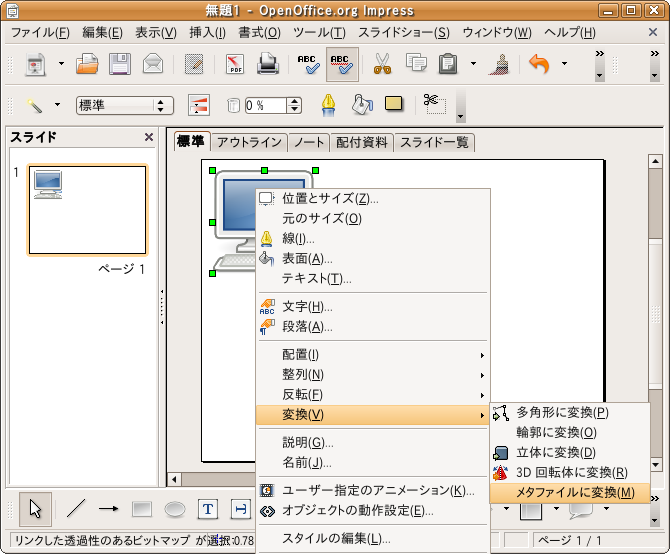The height and width of the screenshot is (554, 670).
Task: Open the Paste options dropdown arrow
Action: [x=473, y=64]
